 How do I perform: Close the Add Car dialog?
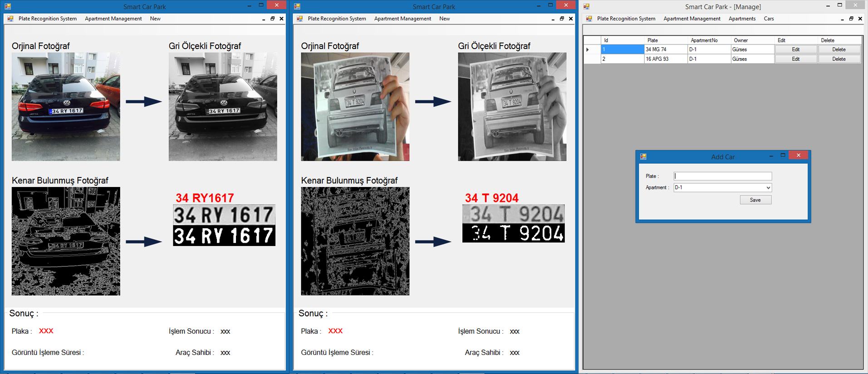tap(799, 155)
